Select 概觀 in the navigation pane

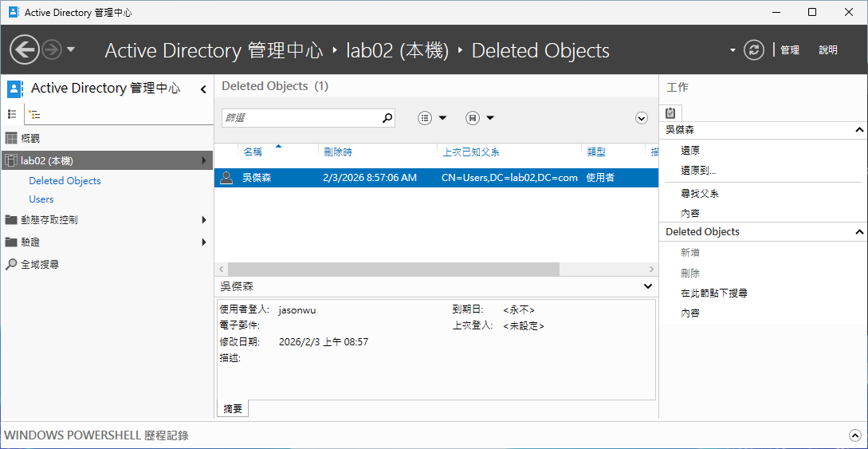[30, 139]
